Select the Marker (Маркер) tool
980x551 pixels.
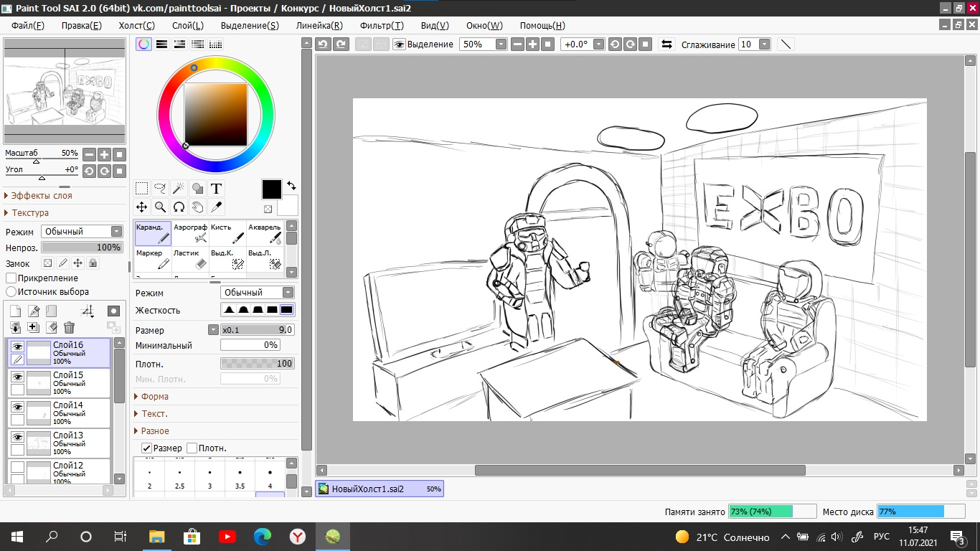click(153, 259)
